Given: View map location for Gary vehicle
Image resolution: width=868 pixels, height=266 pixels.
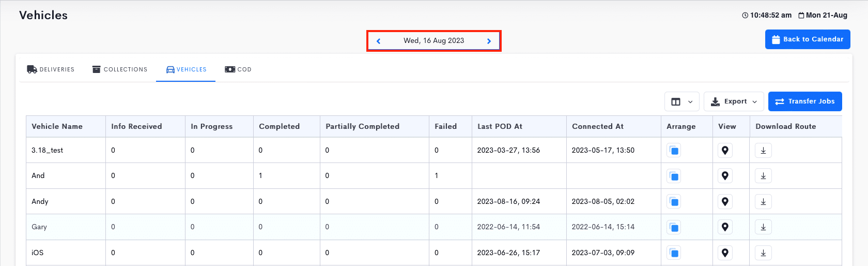Looking at the screenshot, I should [725, 227].
